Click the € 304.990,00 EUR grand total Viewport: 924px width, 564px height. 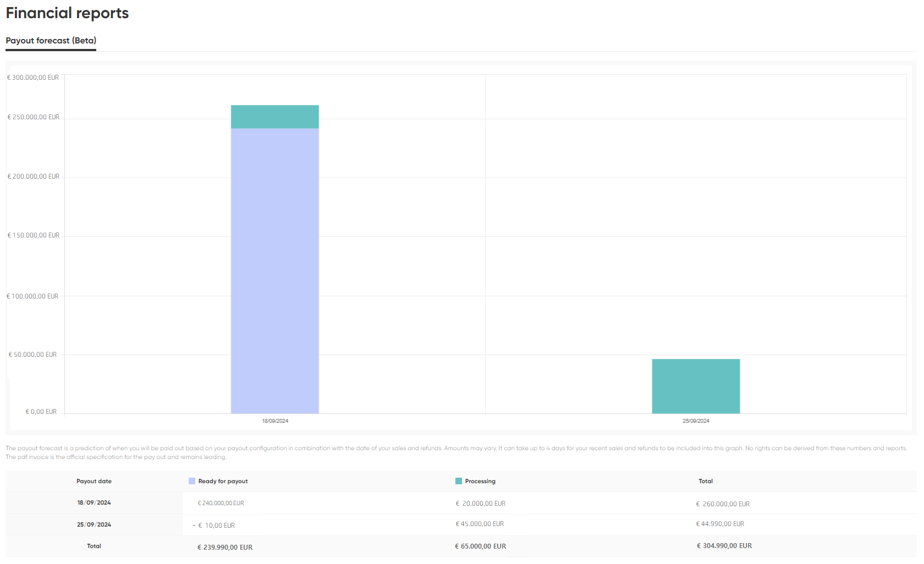pos(724,546)
